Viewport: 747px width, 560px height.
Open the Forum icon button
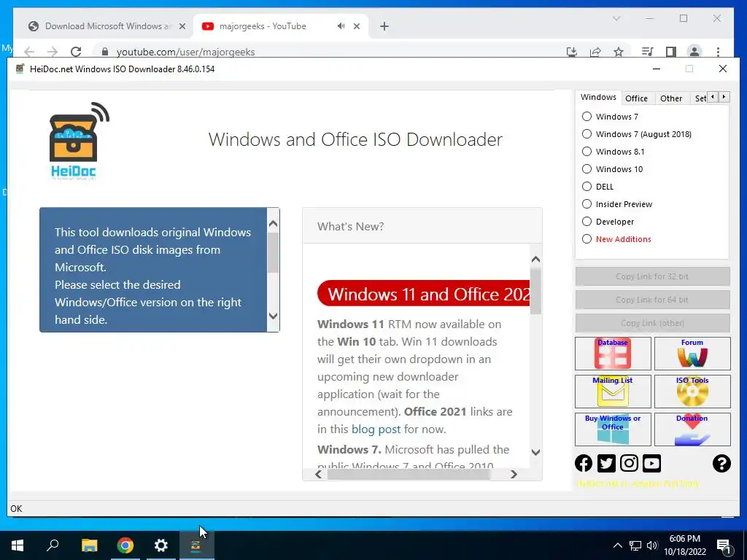pos(692,354)
